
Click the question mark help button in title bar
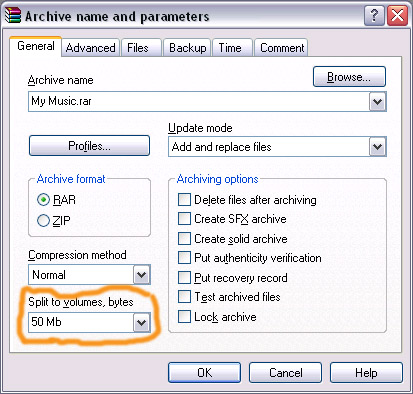click(374, 15)
